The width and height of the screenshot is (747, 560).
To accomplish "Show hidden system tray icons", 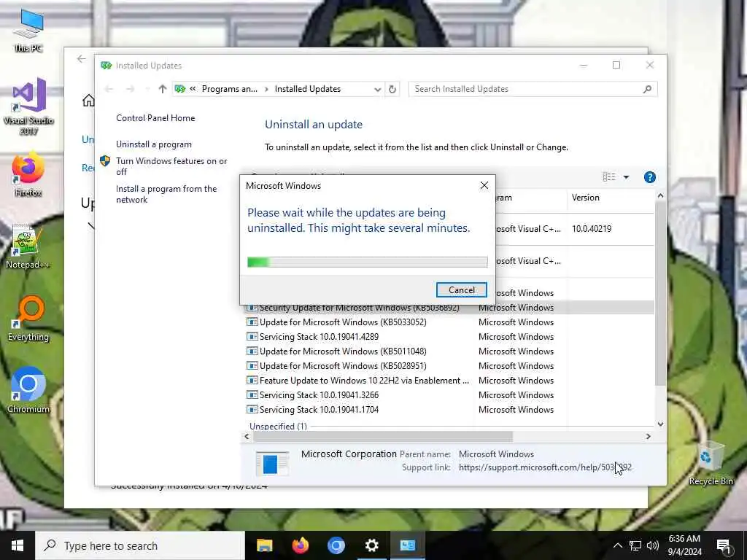I will 617,545.
